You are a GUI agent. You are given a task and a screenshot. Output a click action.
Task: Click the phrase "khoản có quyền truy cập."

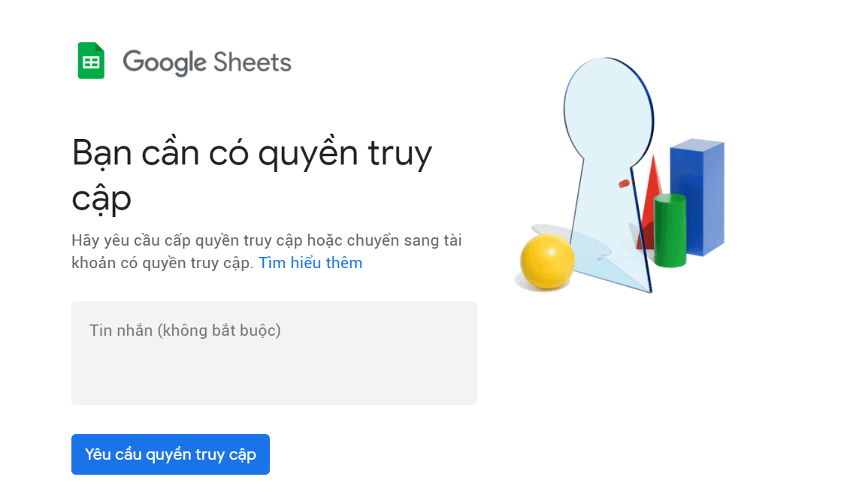(x=162, y=263)
